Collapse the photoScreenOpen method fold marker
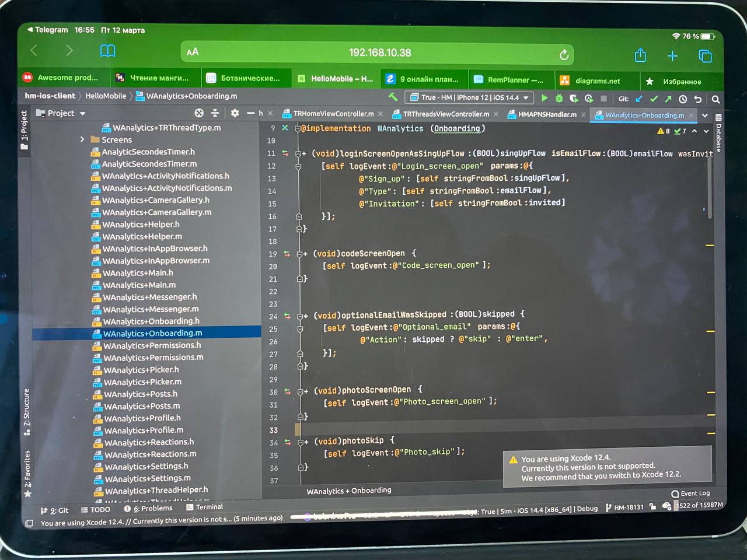747x560 pixels. point(301,391)
